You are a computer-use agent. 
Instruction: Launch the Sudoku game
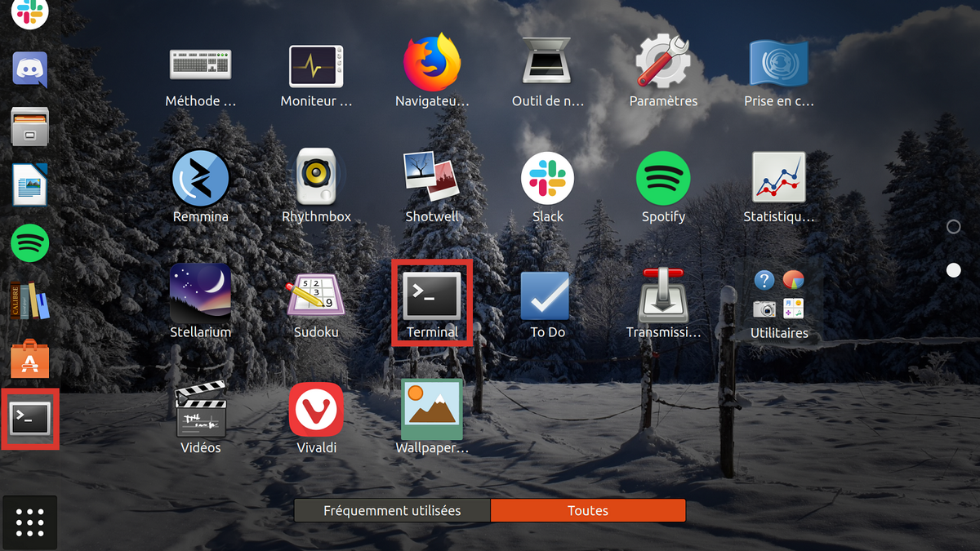click(x=316, y=295)
